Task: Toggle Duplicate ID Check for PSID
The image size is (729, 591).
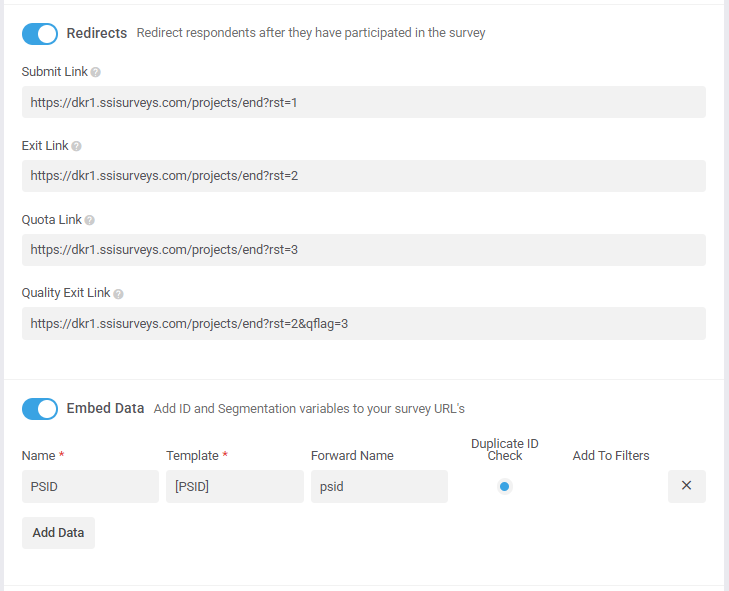Action: click(x=504, y=487)
